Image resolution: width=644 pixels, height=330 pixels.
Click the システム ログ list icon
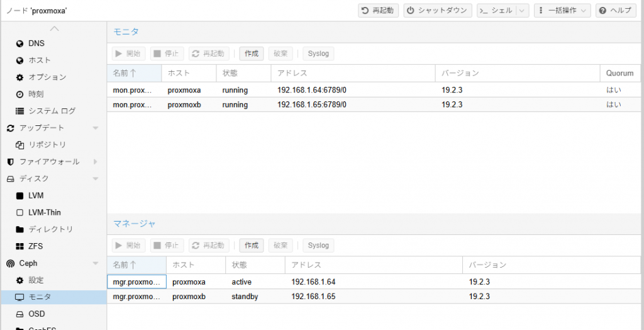tap(19, 111)
